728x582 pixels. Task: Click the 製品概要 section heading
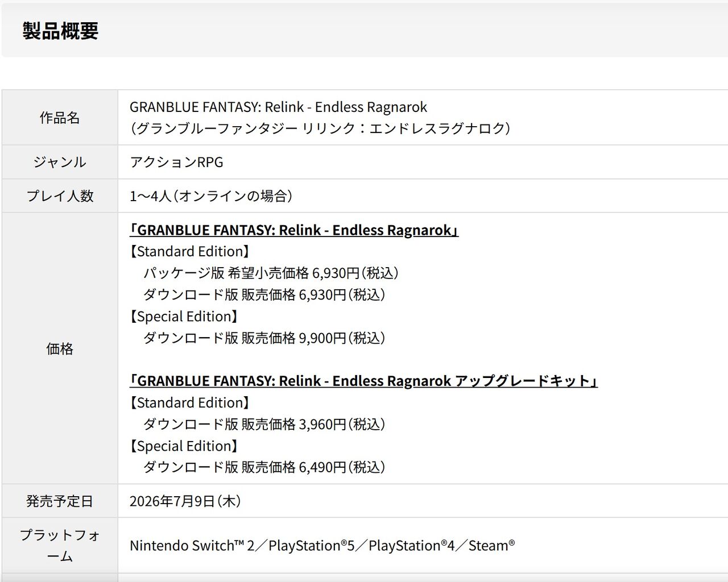(x=60, y=31)
